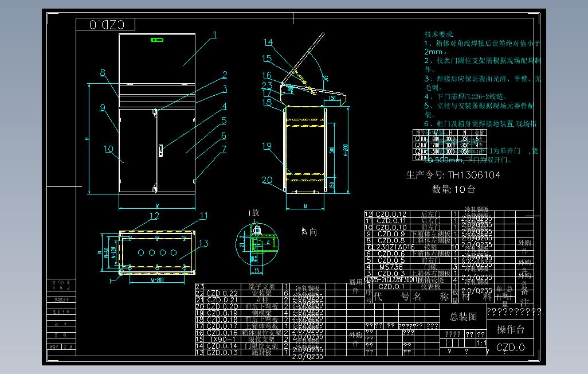Select the 操作台 title block cell
The height and width of the screenshot is (374, 588).
tap(511, 329)
